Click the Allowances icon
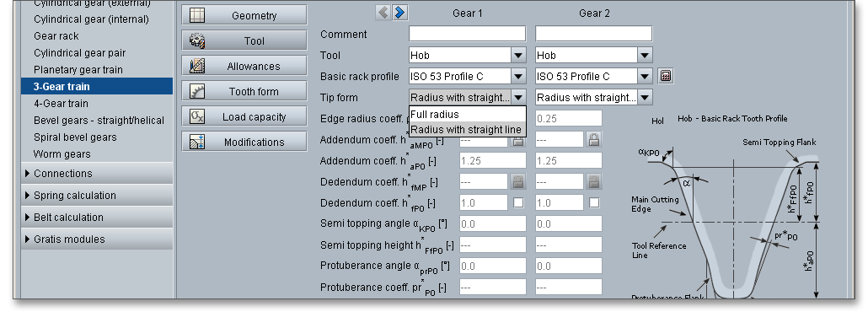The width and height of the screenshot is (868, 312). pyautogui.click(x=197, y=66)
